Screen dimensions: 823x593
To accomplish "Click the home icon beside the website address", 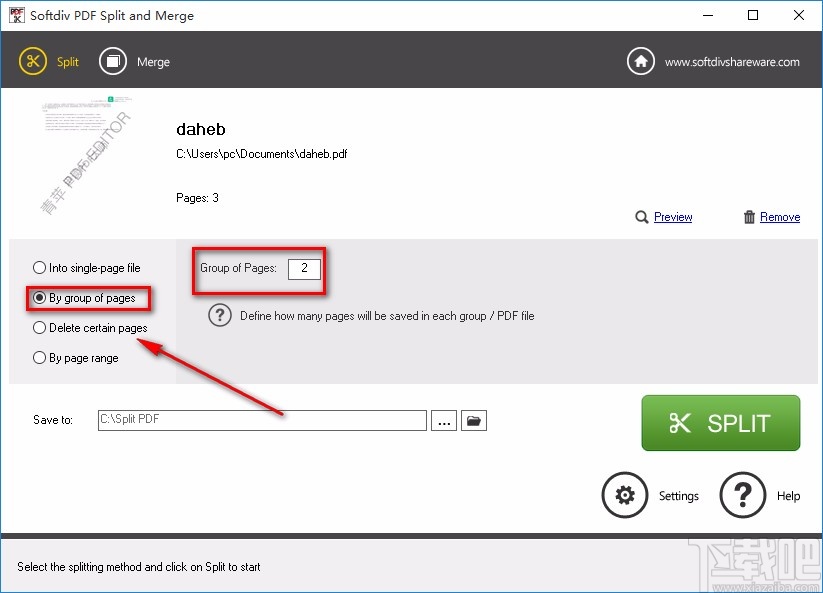I will [638, 61].
